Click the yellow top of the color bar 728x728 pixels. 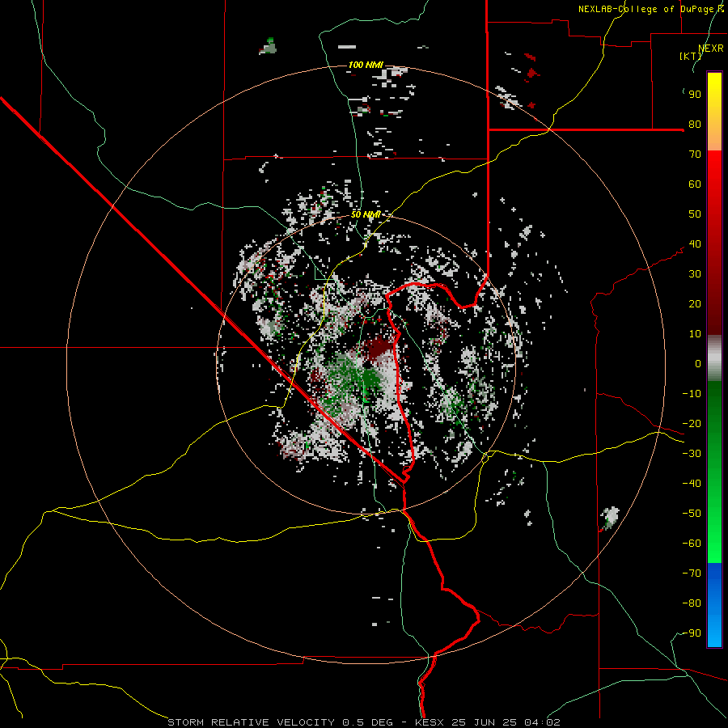point(714,112)
